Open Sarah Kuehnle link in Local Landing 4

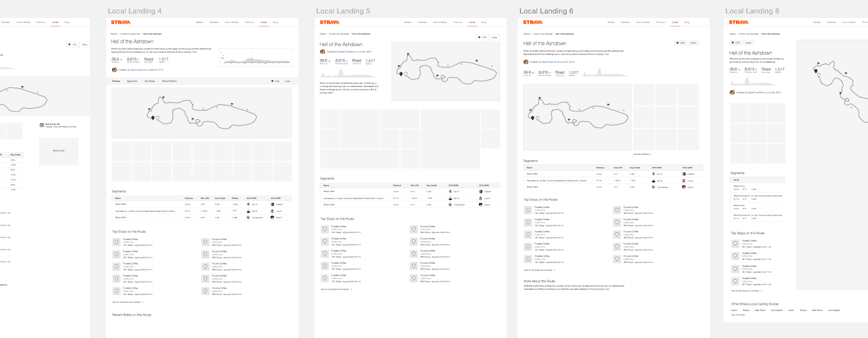pos(138,68)
